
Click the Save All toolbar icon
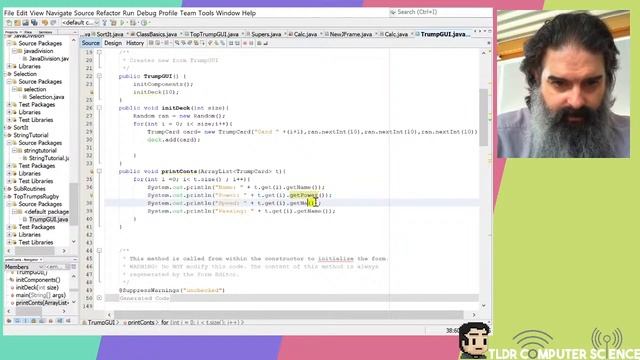click(34, 23)
